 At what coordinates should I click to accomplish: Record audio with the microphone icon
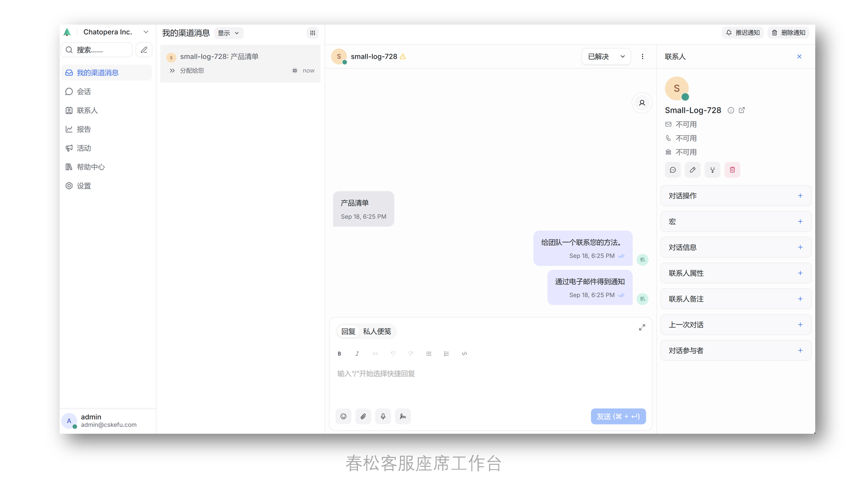[x=383, y=416]
